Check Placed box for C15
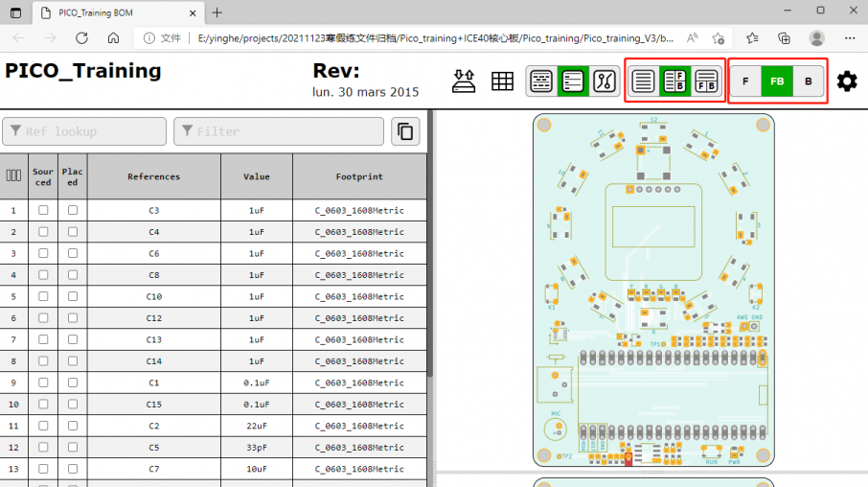The height and width of the screenshot is (487, 868). coord(73,404)
